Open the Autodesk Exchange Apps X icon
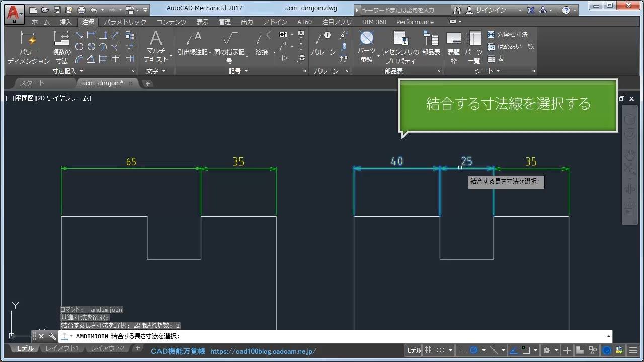This screenshot has height=362, width=644. point(531,10)
